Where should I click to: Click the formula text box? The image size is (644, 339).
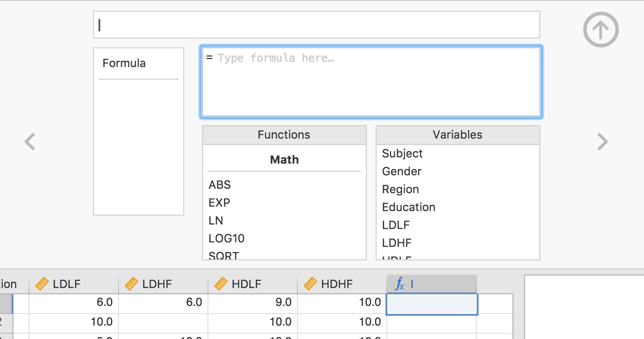coord(371,82)
